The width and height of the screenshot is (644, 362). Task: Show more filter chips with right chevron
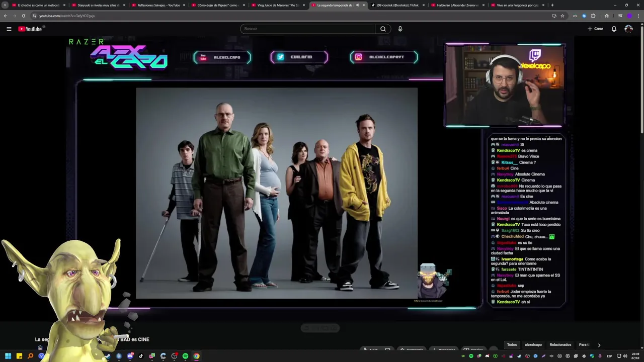pos(599,345)
